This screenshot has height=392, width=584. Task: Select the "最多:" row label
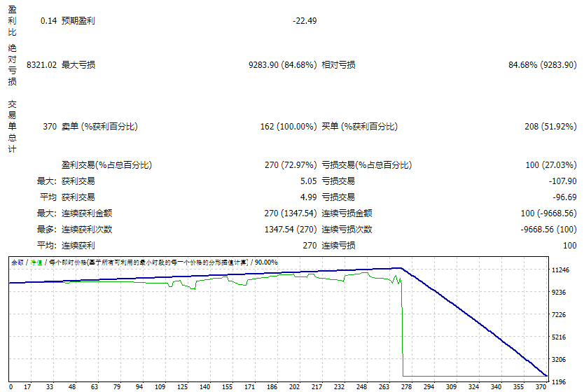click(46, 230)
